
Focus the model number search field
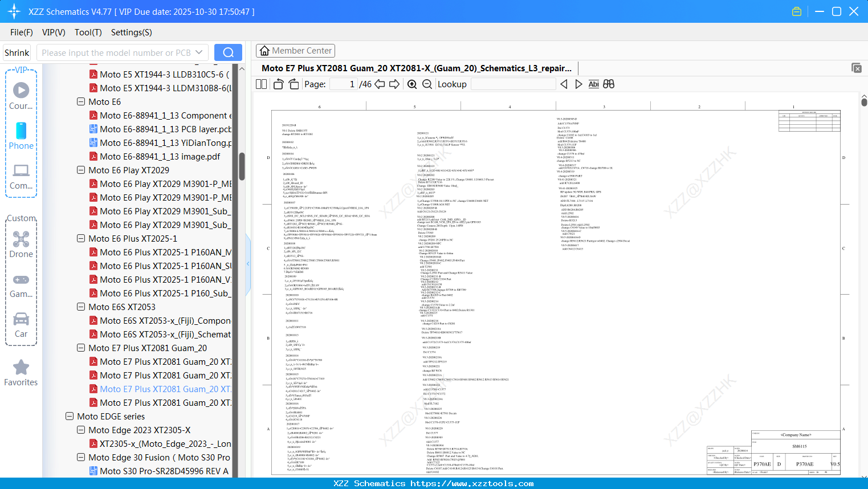pyautogui.click(x=116, y=52)
